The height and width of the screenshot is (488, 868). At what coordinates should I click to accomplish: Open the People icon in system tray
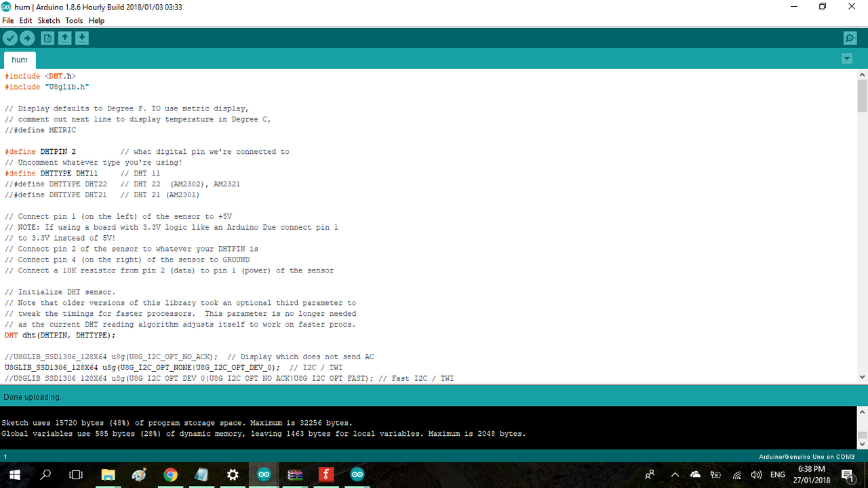[x=650, y=474]
